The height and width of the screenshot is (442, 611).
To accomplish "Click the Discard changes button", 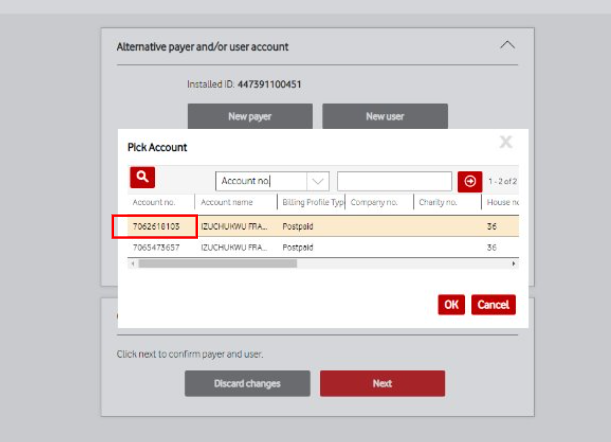I will point(246,383).
